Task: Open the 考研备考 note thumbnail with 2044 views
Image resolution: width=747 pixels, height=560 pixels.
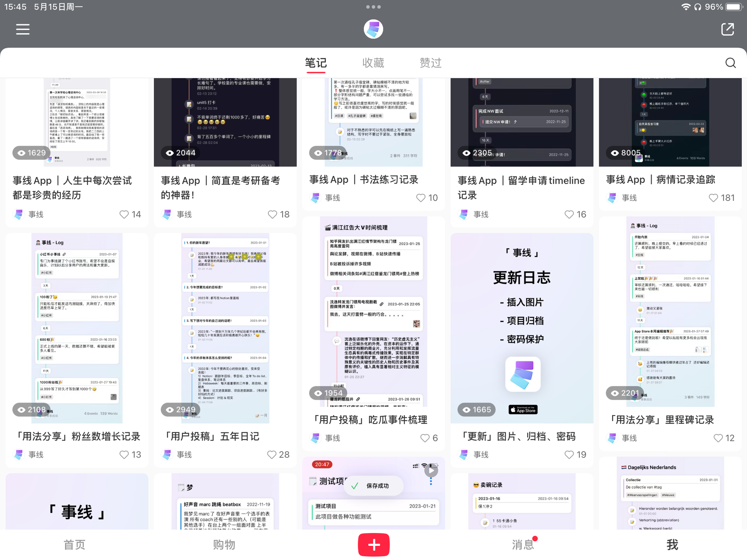Action: (225, 122)
